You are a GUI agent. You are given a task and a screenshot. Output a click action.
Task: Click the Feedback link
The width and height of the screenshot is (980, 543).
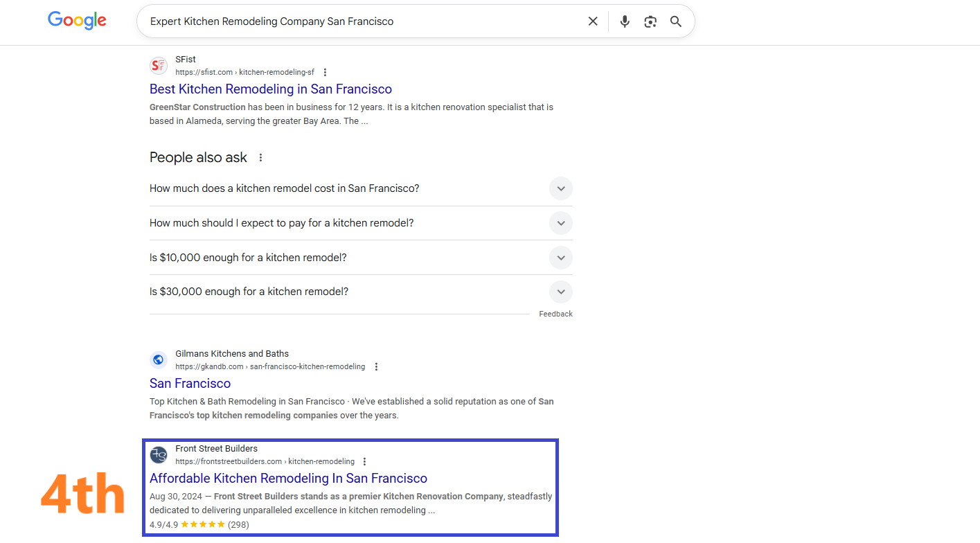pyautogui.click(x=555, y=314)
